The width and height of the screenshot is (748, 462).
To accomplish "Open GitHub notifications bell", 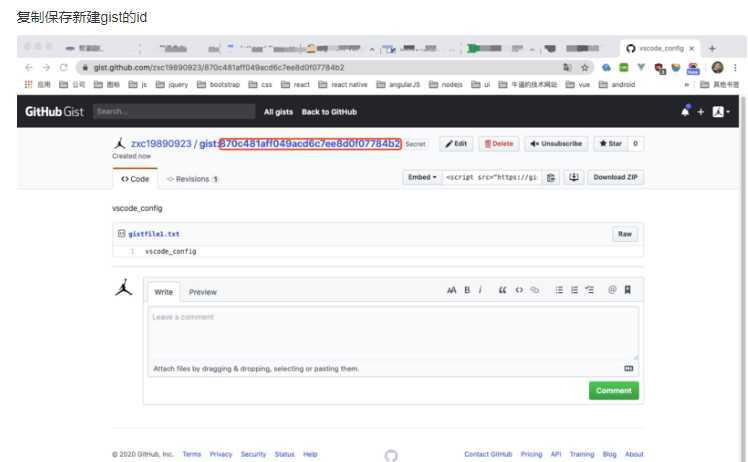I will point(686,111).
